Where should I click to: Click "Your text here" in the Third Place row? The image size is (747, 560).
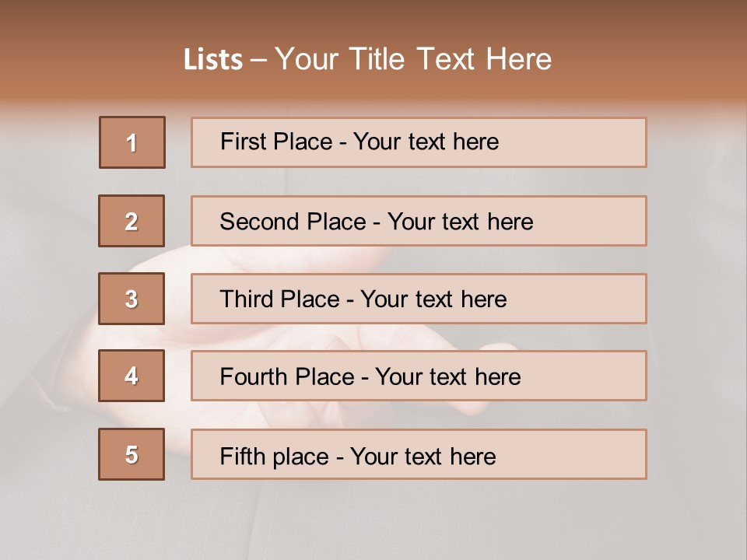(x=433, y=299)
